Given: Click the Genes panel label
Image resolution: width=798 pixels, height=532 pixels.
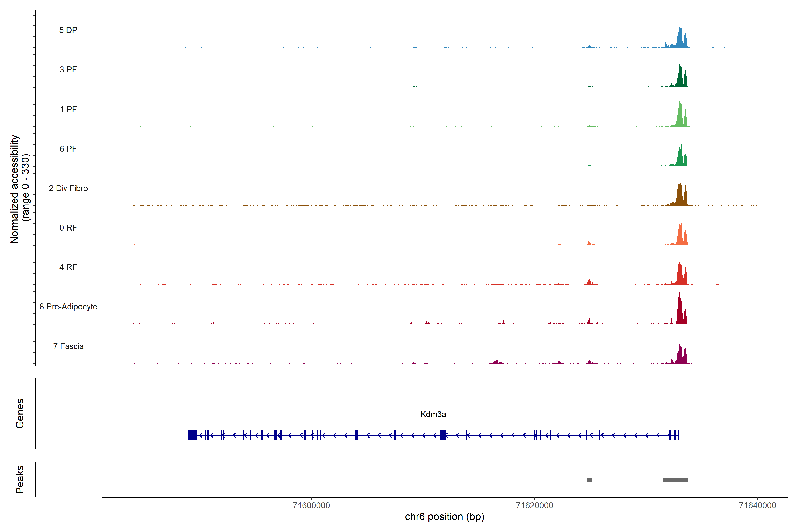Looking at the screenshot, I should point(20,414).
